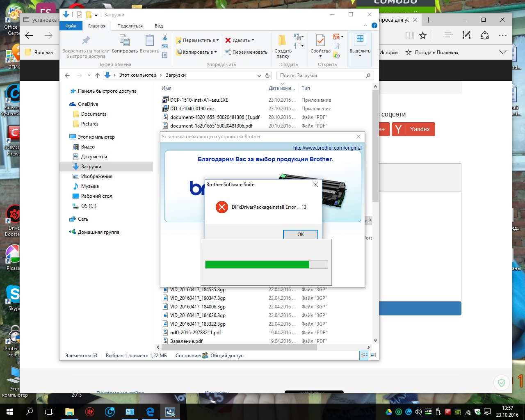525x420 pixels.
Task: Click the red Yandex share button in browser
Action: pos(413,129)
